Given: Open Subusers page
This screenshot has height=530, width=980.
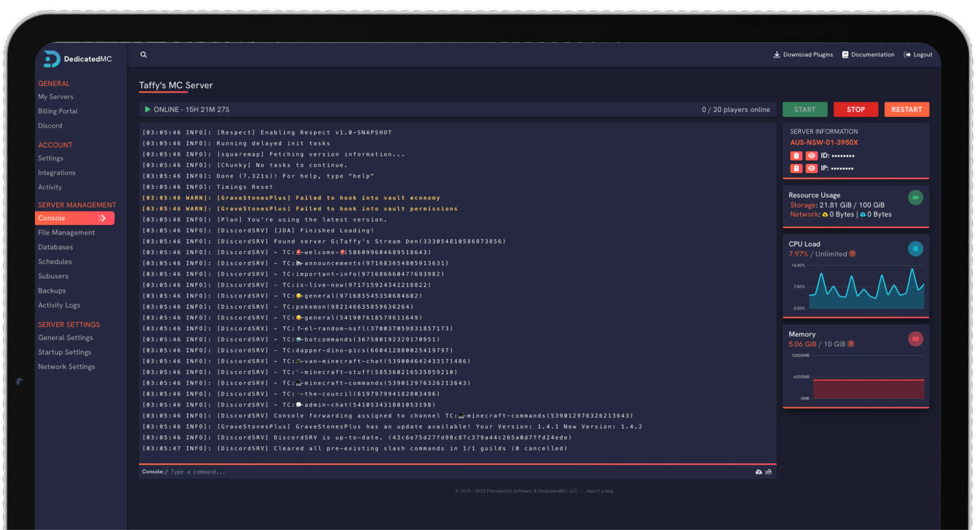Looking at the screenshot, I should pos(53,276).
